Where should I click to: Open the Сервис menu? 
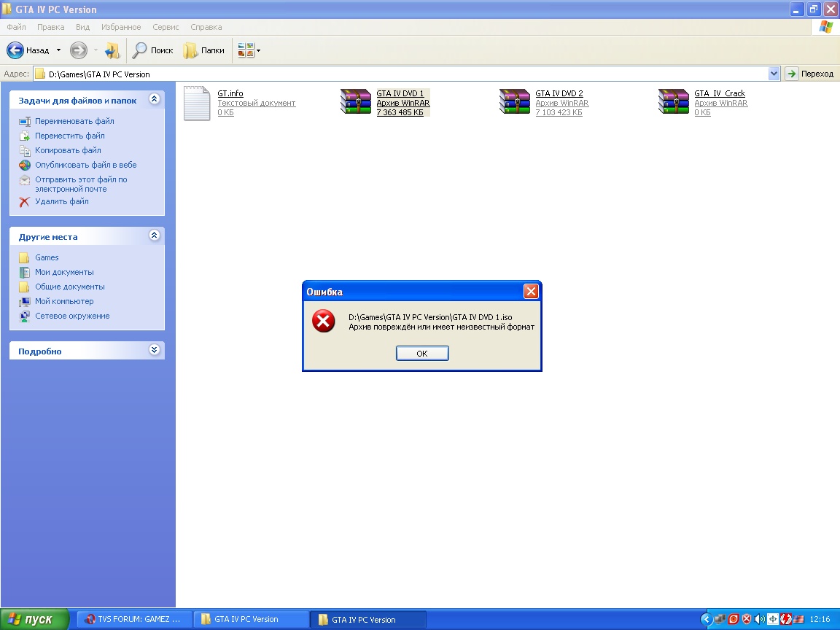coord(166,27)
